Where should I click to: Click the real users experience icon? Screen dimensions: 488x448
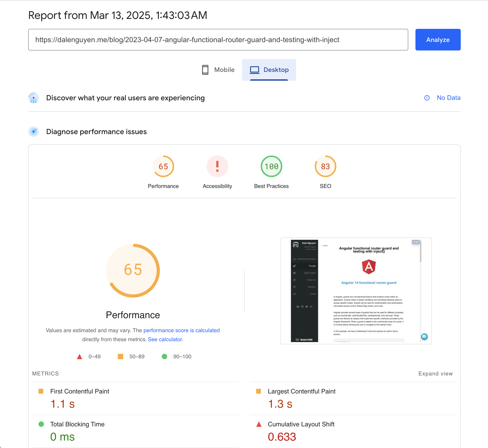(x=34, y=98)
